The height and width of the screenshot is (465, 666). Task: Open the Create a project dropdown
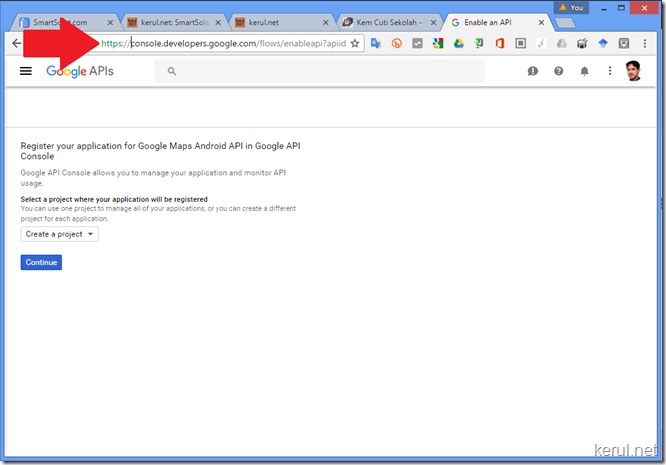(x=59, y=234)
